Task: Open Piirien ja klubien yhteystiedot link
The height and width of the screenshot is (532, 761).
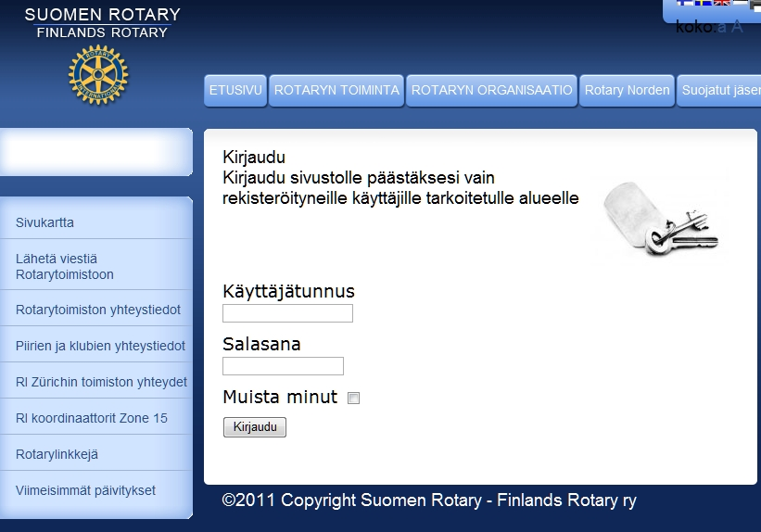Action: click(x=100, y=346)
